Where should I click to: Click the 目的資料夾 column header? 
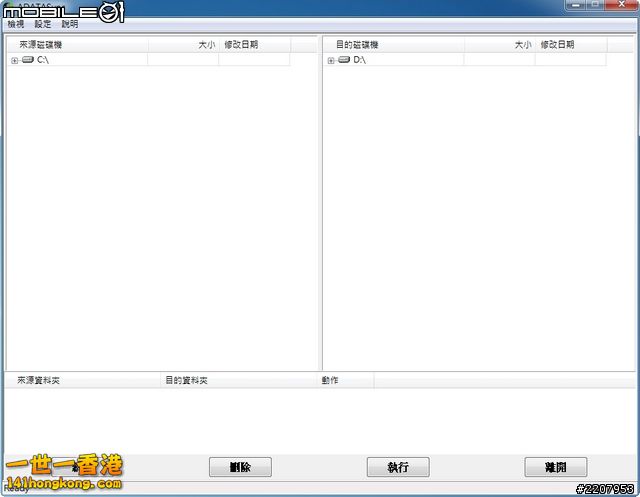pos(238,381)
